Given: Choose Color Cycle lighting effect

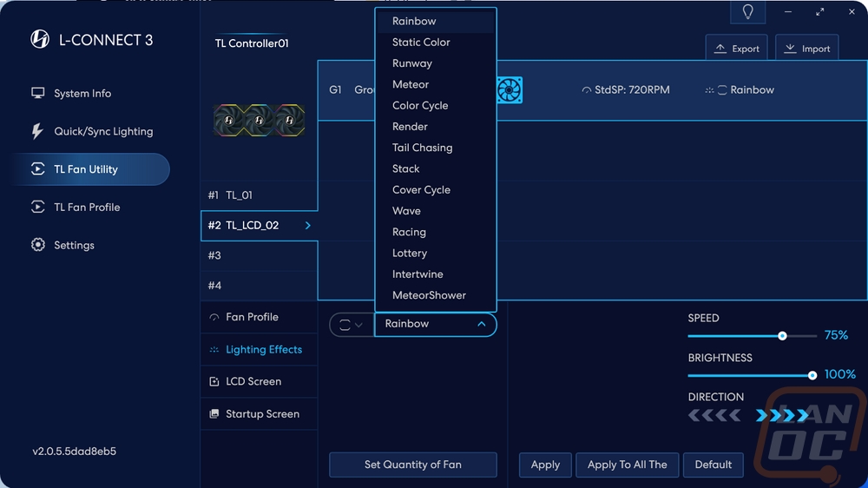Looking at the screenshot, I should [436, 105].
